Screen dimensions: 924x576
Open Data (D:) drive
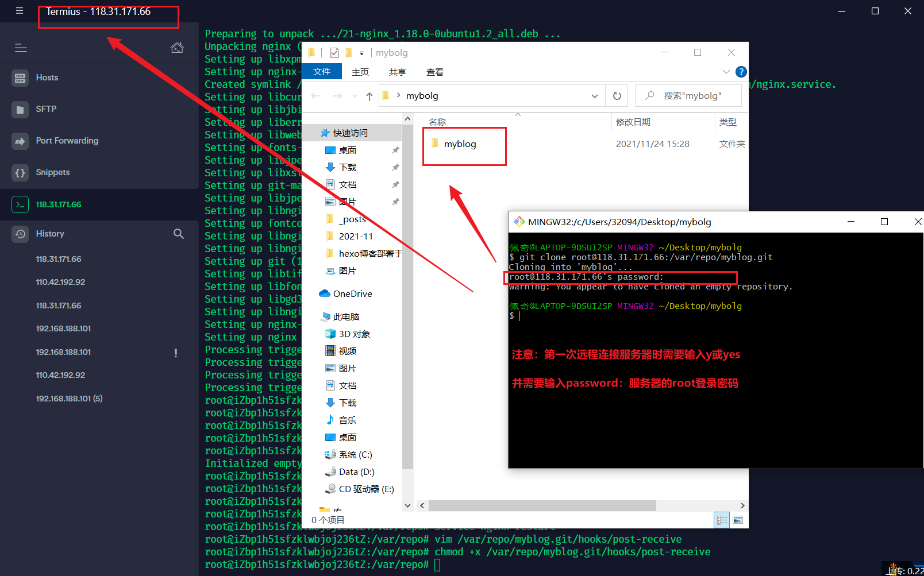coord(356,471)
